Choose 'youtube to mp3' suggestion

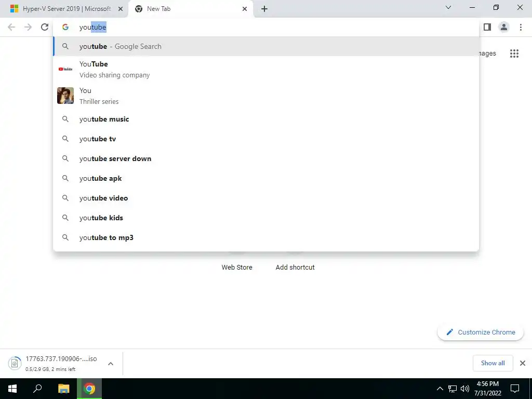267,237
